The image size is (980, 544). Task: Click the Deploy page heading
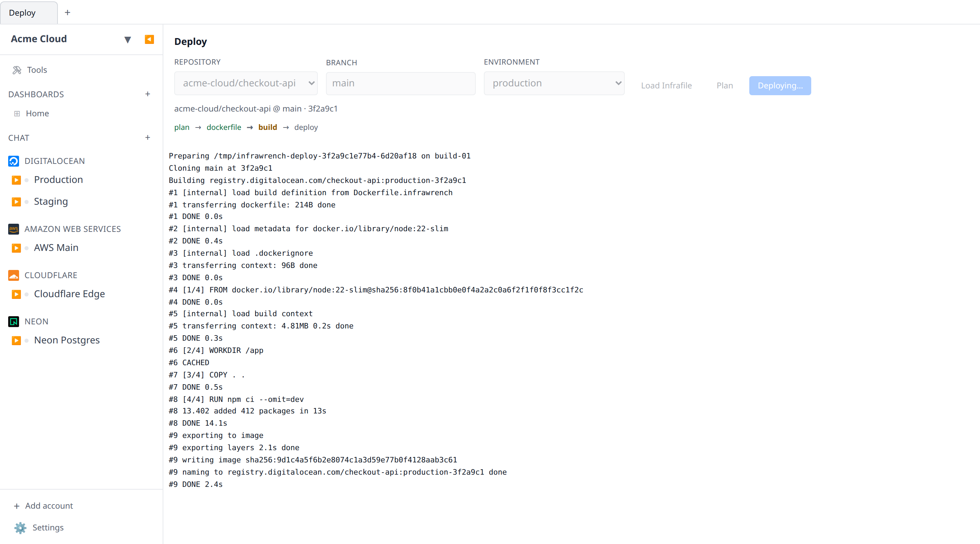click(x=191, y=41)
